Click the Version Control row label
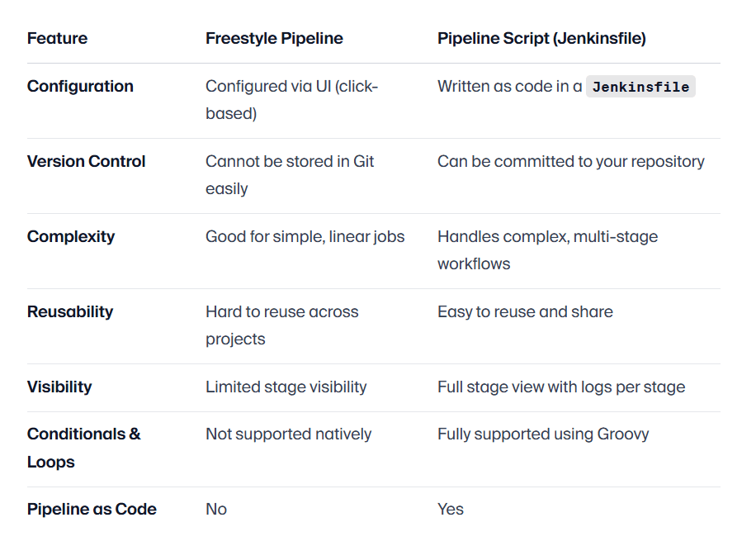The height and width of the screenshot is (546, 756). (86, 161)
